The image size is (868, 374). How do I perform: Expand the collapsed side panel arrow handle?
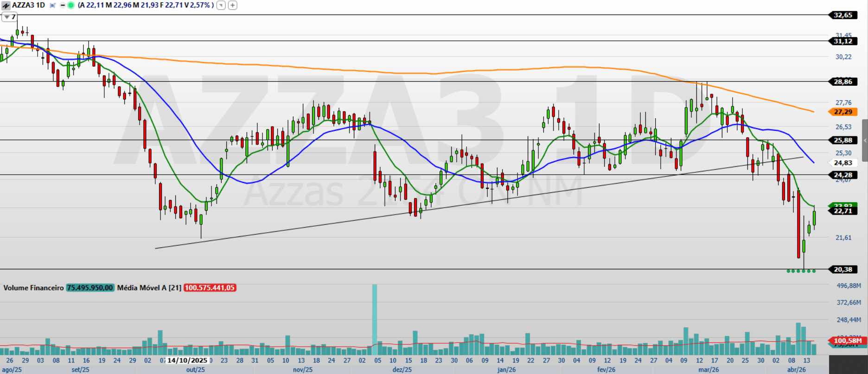(x=865, y=140)
